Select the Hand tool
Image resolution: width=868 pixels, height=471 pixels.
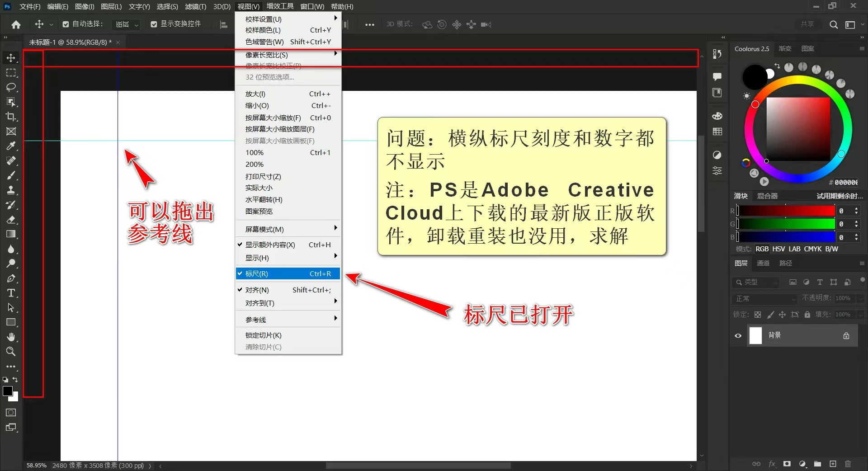(11, 337)
